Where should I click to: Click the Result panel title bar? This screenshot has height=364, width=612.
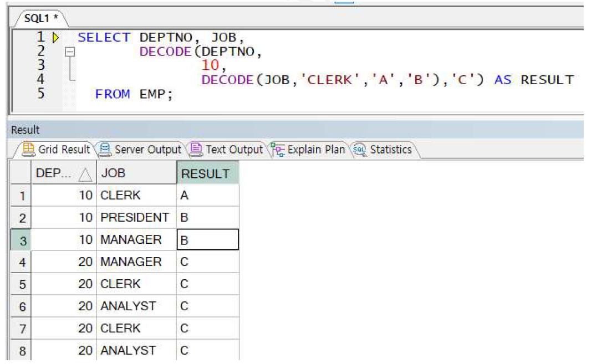click(x=295, y=130)
